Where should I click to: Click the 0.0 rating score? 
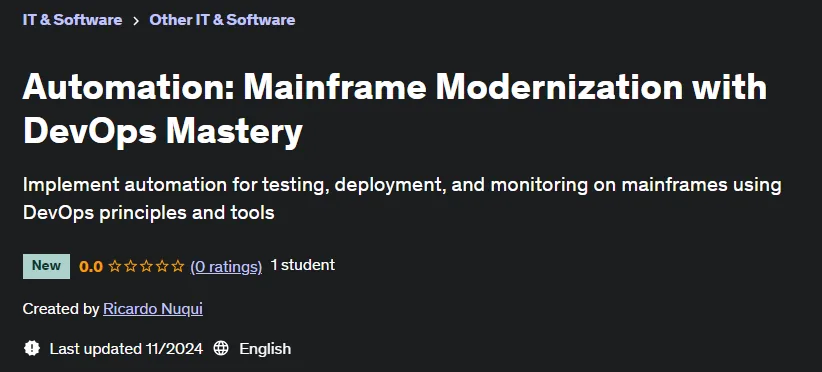[x=91, y=267]
